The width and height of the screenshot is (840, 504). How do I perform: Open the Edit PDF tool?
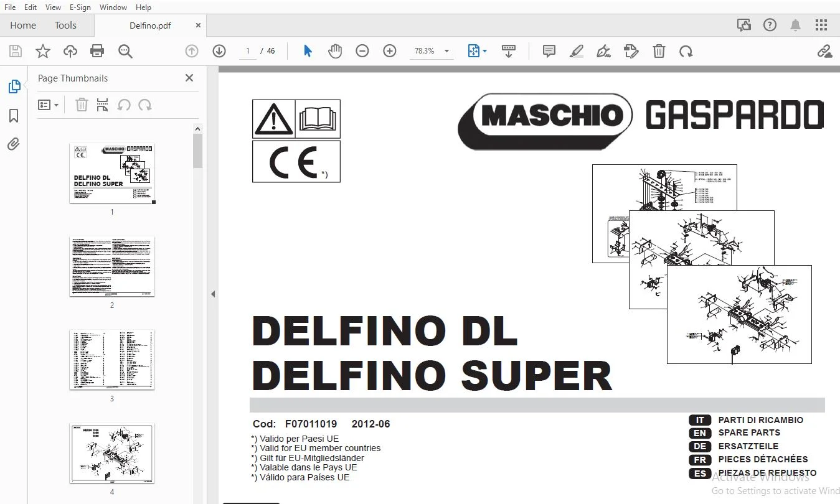631,51
